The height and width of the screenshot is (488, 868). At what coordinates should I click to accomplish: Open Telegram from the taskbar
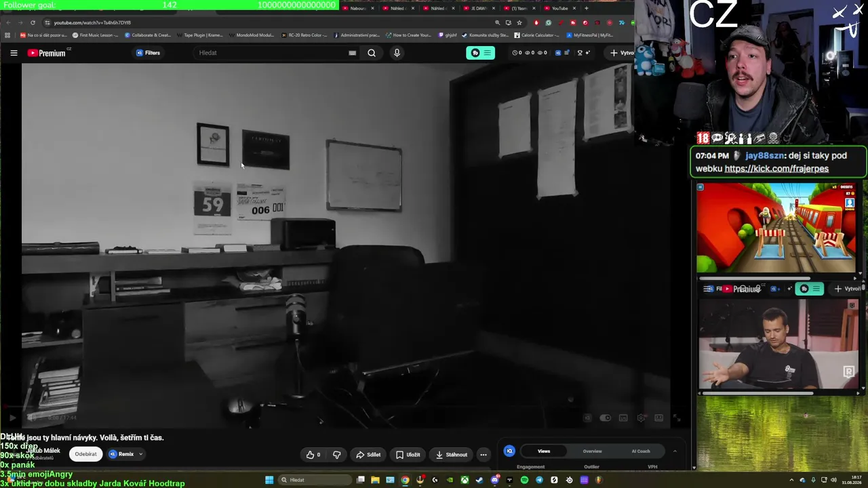tap(539, 480)
